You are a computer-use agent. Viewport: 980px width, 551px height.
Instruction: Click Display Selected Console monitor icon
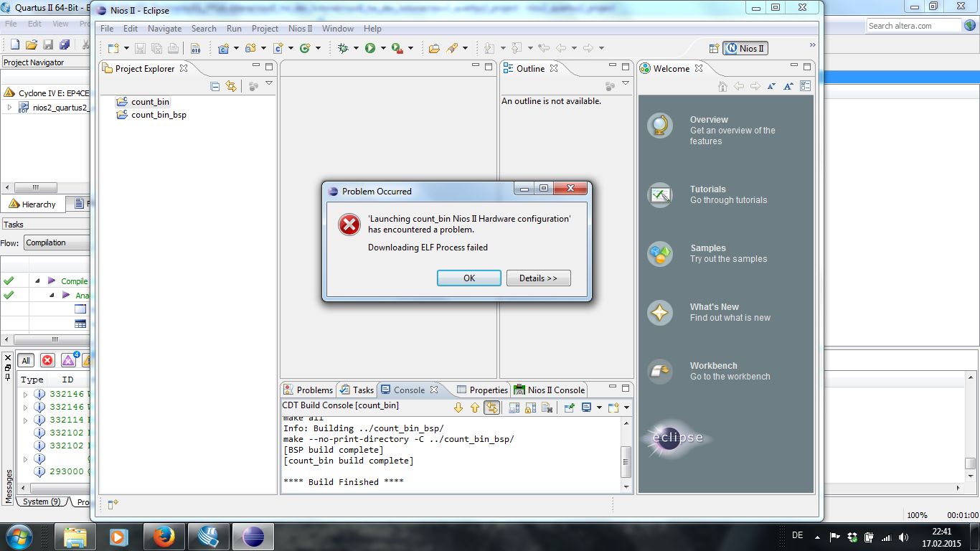click(586, 408)
